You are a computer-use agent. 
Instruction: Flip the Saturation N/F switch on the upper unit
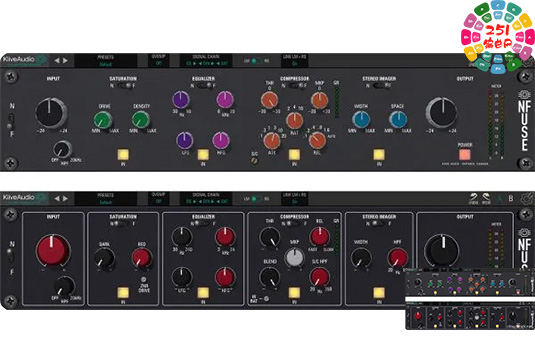coord(123,86)
